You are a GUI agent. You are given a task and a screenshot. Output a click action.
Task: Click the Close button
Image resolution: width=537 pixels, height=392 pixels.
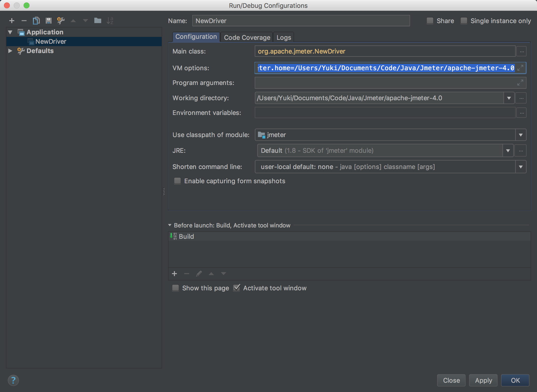[x=451, y=380]
